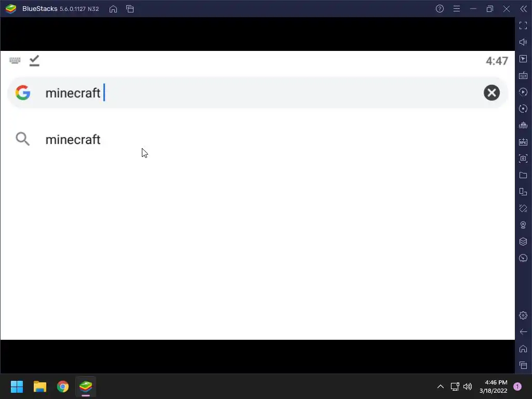
Task: Open Google Chrome from the taskbar
Action: pos(63,387)
